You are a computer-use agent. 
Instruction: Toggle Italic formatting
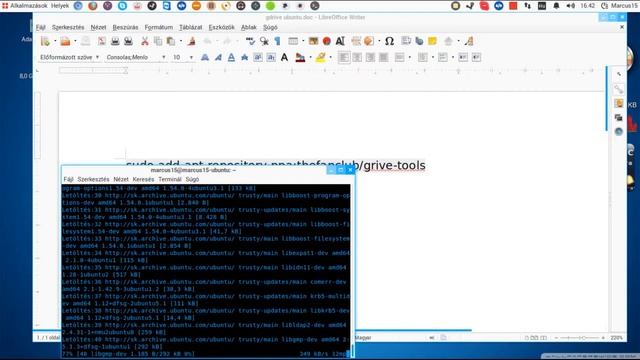(x=218, y=58)
